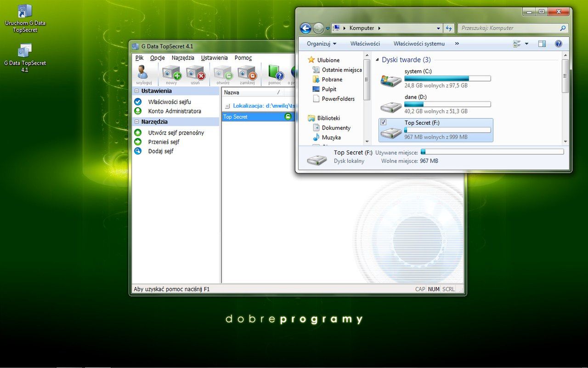The width and height of the screenshot is (588, 368).
Task: Open Właściwości sejfu link in the side panel
Action: click(x=170, y=102)
